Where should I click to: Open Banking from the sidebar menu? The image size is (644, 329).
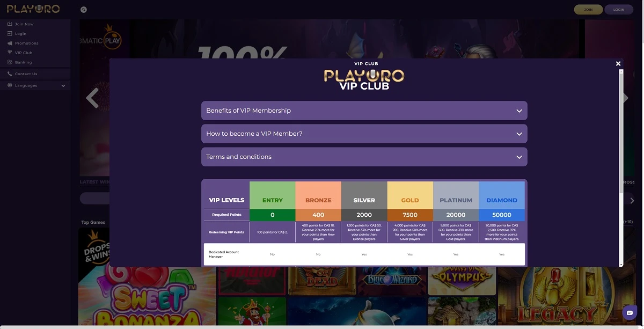(24, 62)
